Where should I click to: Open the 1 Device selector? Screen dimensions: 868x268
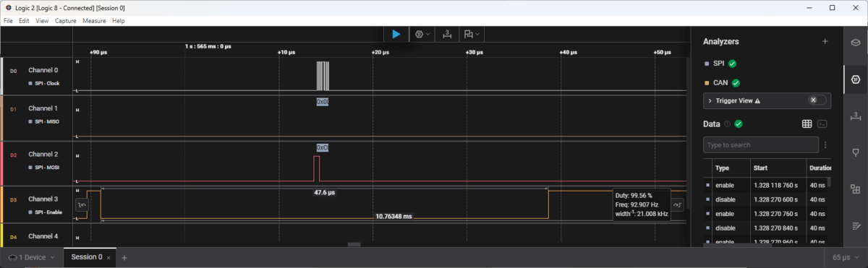tap(31, 257)
